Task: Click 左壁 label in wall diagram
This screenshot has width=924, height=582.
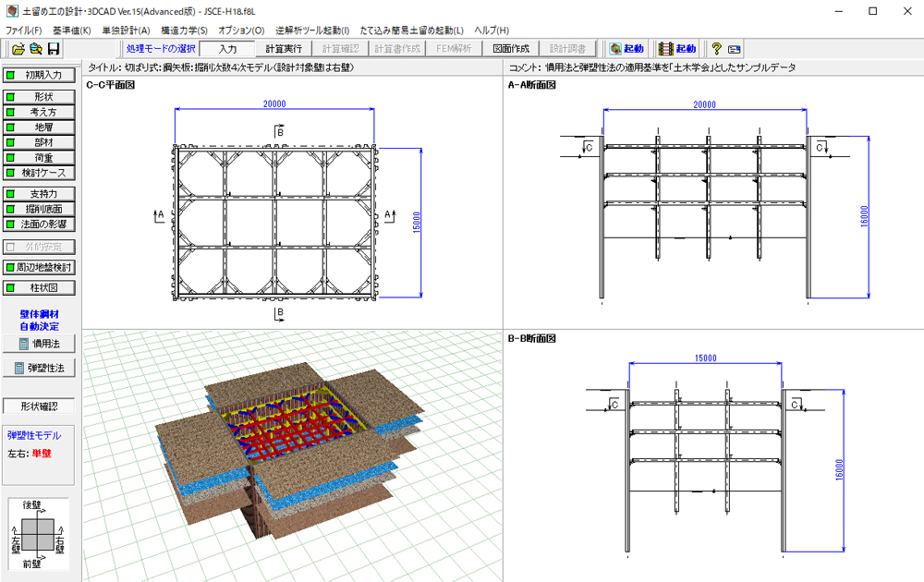Action: pyautogui.click(x=16, y=545)
